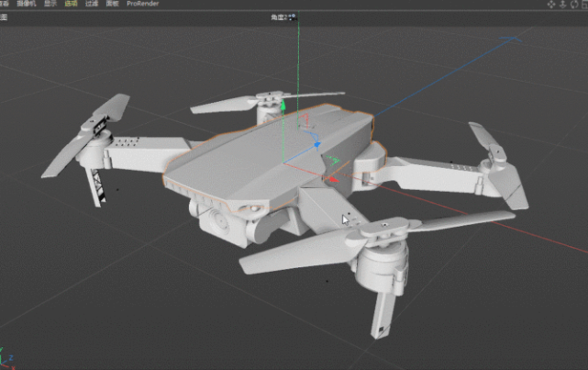Grab the red X-axis arrow handle
Image resolution: width=588 pixels, height=370 pixels.
333,180
